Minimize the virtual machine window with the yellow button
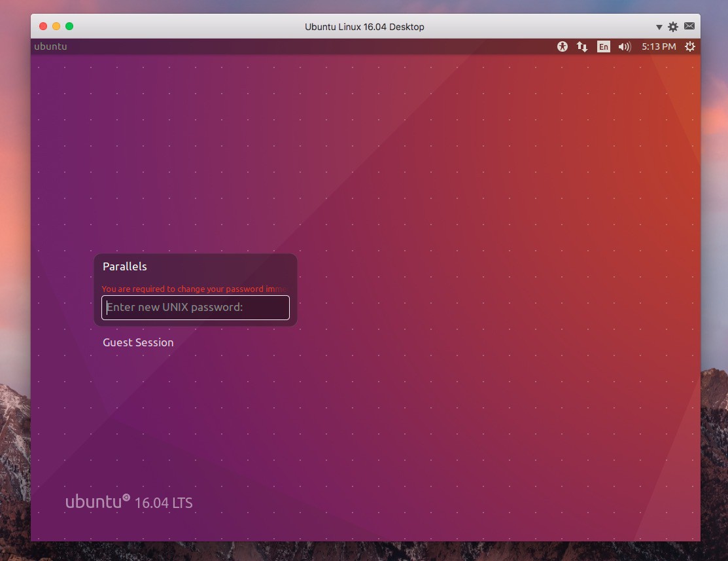The width and height of the screenshot is (728, 561). pos(56,26)
